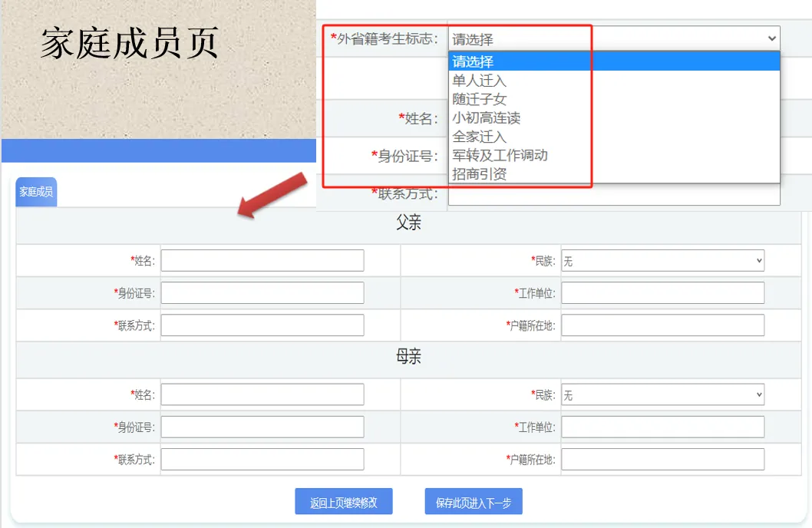Click the father's 联系方式 input field
812x528 pixels.
point(261,325)
